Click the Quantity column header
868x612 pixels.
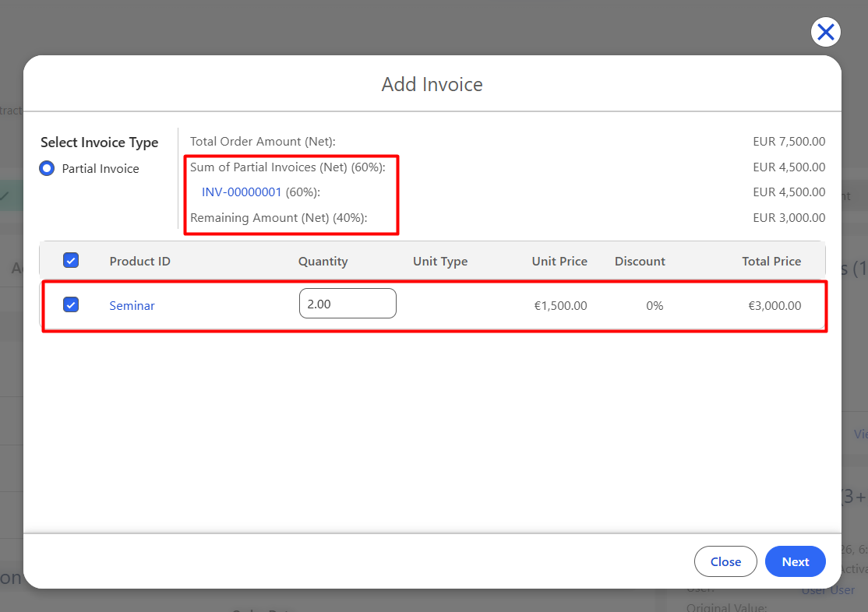323,261
